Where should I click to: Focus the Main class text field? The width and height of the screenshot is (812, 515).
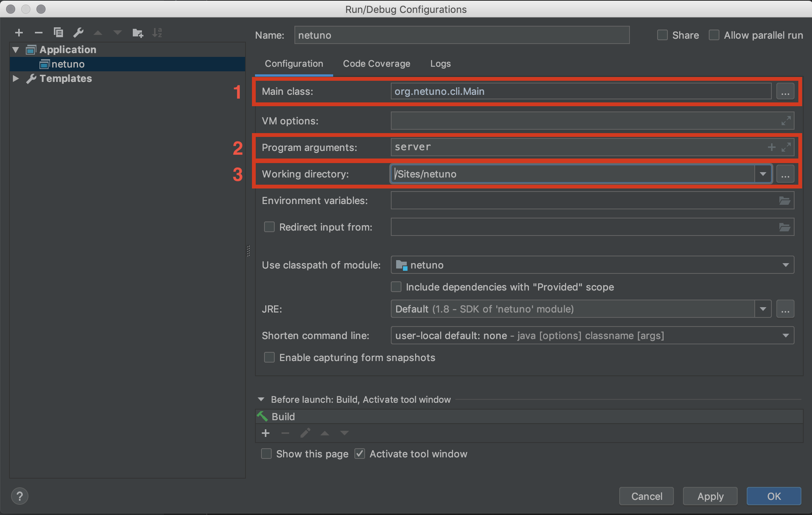(581, 91)
